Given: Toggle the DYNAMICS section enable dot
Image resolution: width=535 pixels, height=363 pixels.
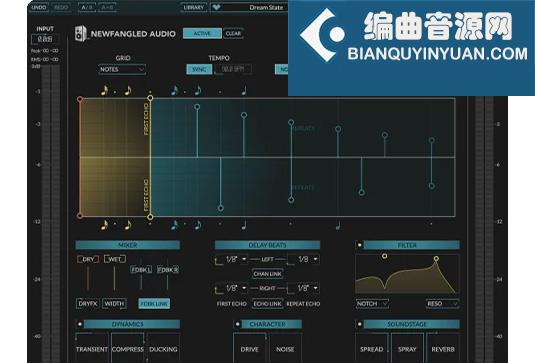Looking at the screenshot, I should pyautogui.click(x=79, y=324).
